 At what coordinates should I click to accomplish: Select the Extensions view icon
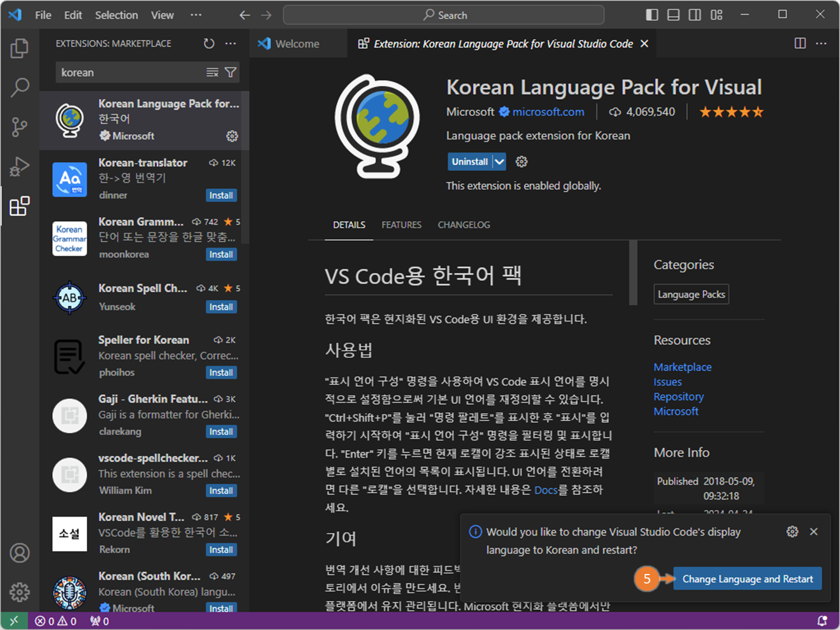click(20, 206)
